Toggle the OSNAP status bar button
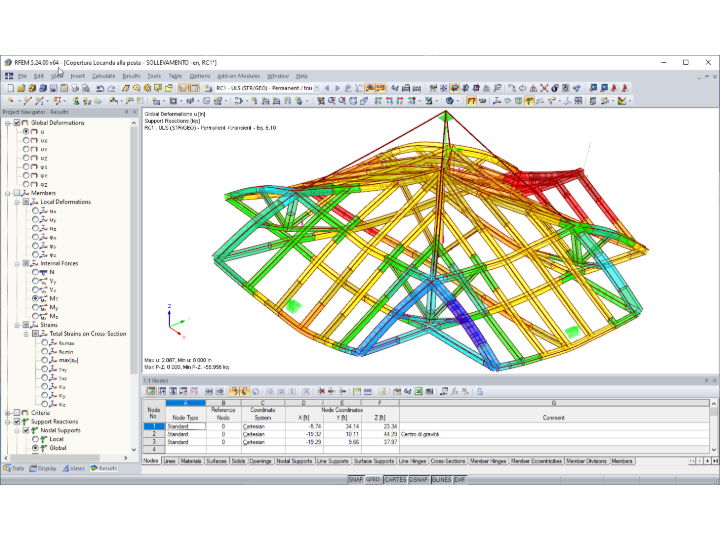Screen dimensions: 720x540 (x=418, y=479)
